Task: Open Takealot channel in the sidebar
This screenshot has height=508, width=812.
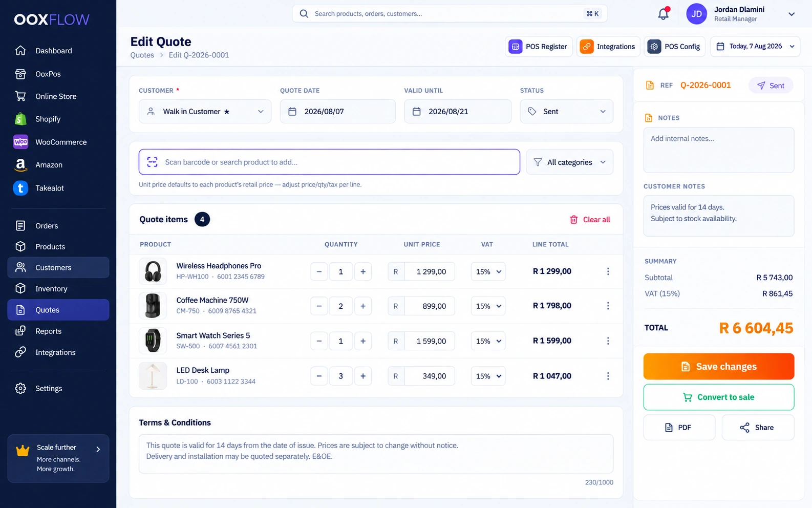Action: [x=58, y=188]
